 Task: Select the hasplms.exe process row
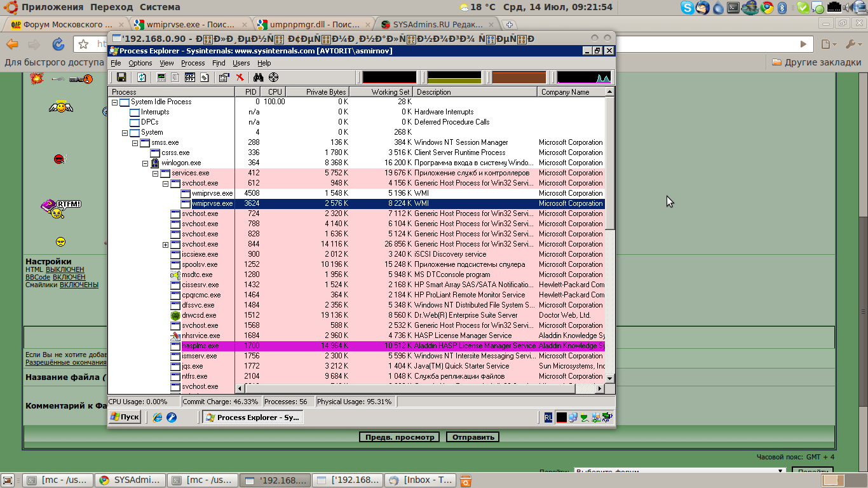pyautogui.click(x=356, y=346)
